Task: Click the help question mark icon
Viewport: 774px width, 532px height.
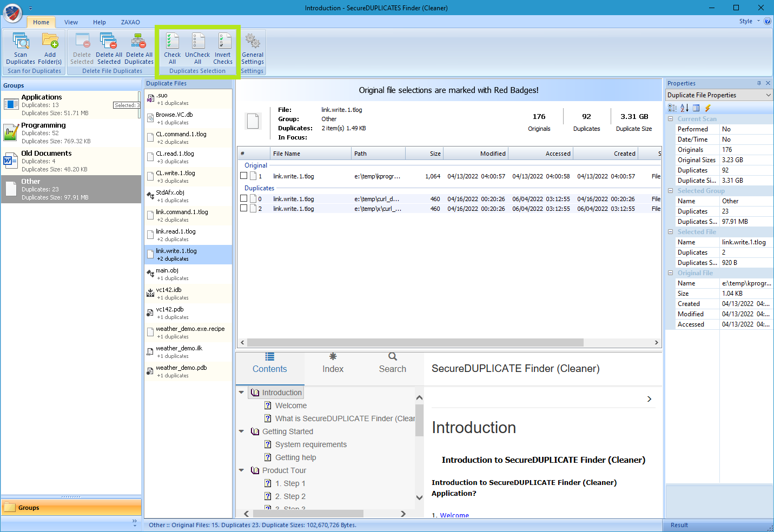Action: click(x=767, y=21)
